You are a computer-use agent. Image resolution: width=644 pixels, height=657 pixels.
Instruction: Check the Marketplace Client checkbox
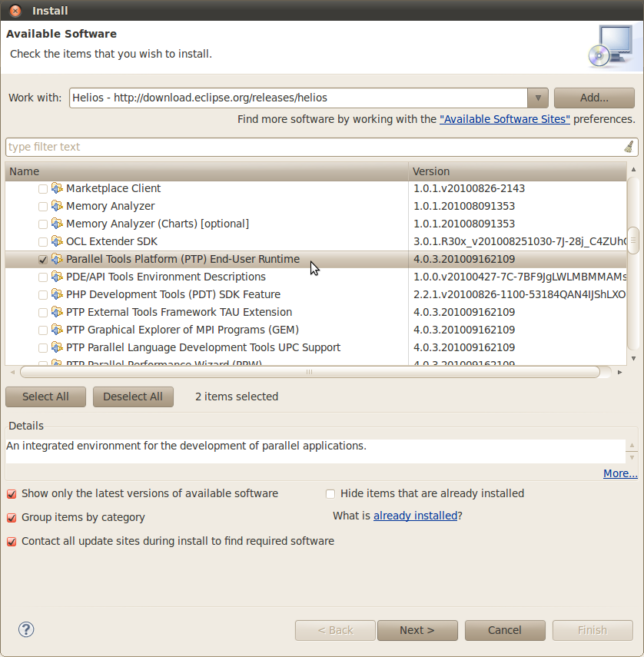click(43, 189)
